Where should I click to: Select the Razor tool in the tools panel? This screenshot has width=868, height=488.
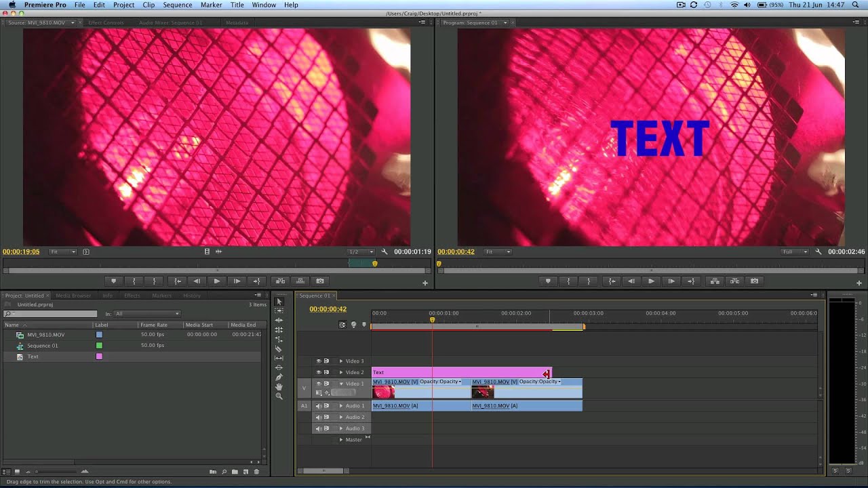coord(279,348)
